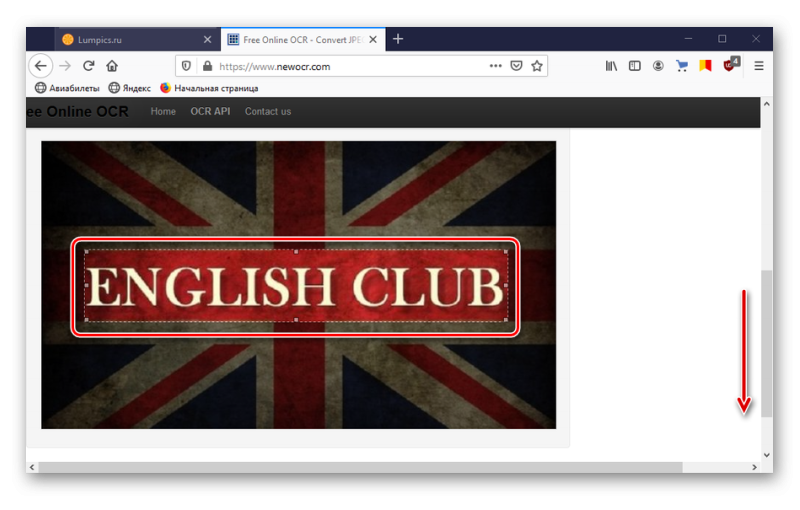Click the vertical scrollbar thumb

point(766,343)
